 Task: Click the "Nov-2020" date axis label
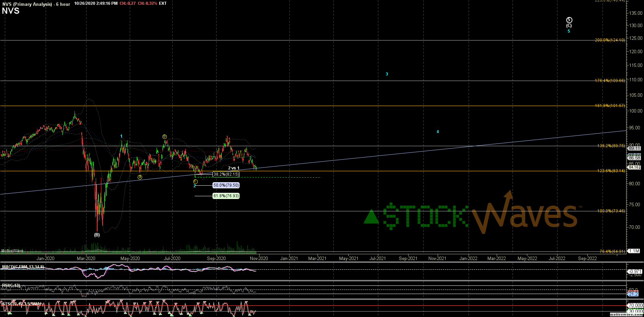(x=258, y=258)
